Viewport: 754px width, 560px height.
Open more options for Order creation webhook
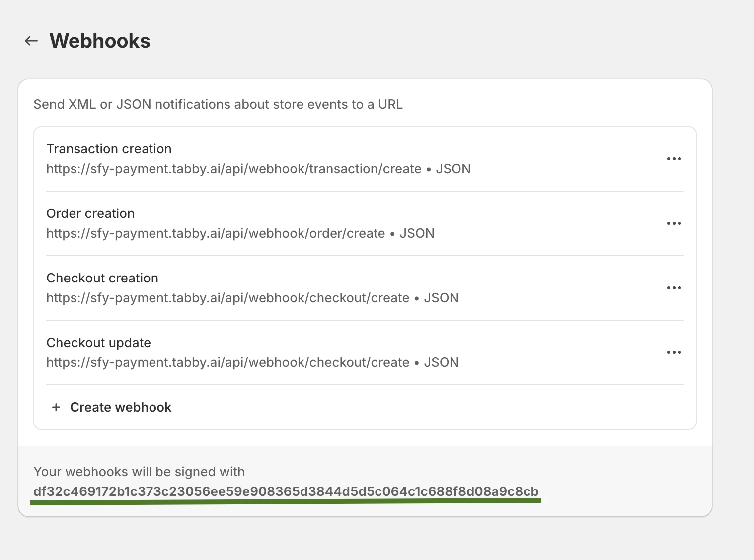coord(674,223)
